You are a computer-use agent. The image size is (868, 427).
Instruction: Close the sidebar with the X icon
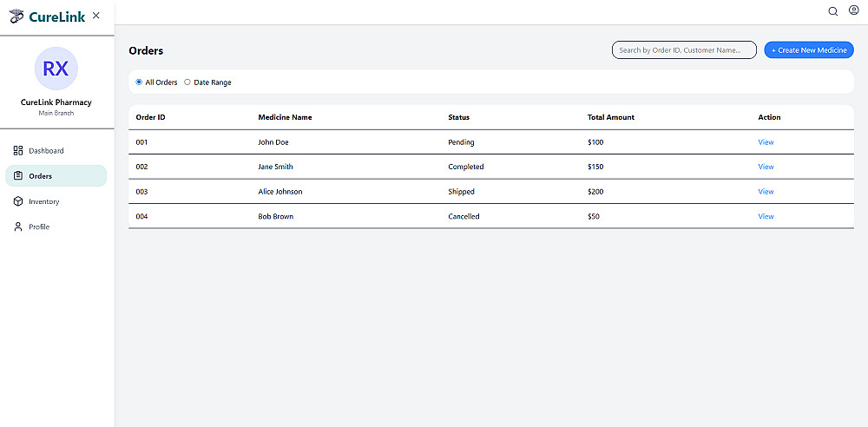click(95, 15)
